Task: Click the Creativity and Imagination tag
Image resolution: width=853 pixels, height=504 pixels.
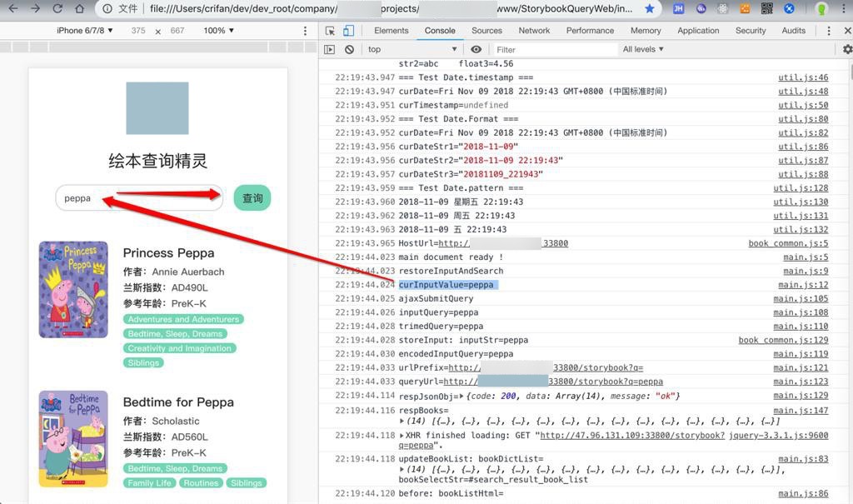Action: pyautogui.click(x=180, y=348)
